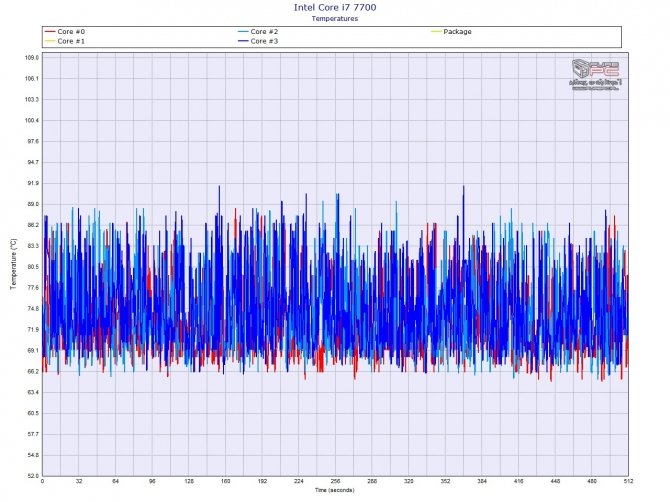Click the chart title Intel Core i7 7700

click(335, 7)
